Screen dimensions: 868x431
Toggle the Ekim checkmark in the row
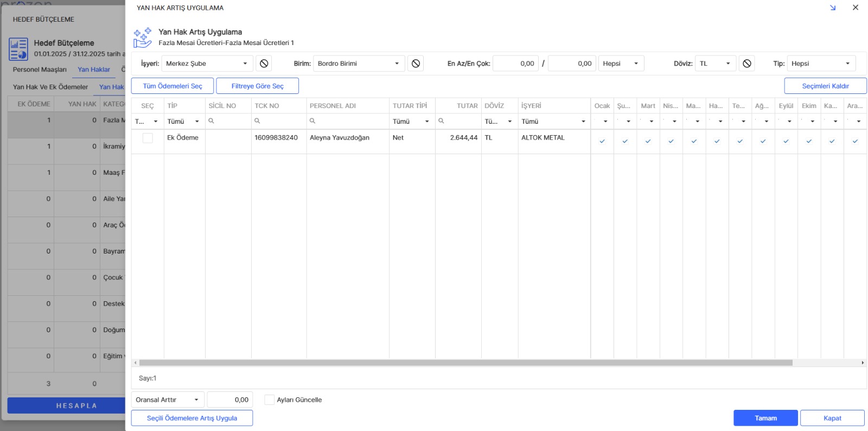[809, 141]
